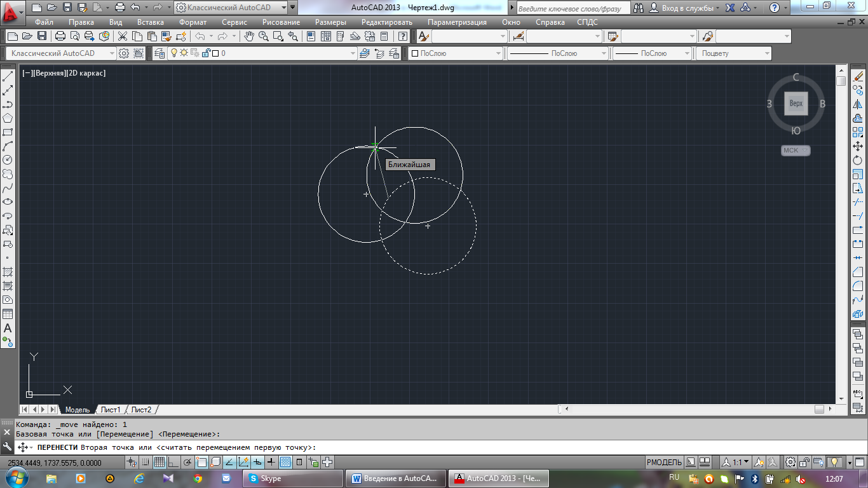Open the Файл menu
The height and width of the screenshot is (488, 868).
tap(44, 22)
